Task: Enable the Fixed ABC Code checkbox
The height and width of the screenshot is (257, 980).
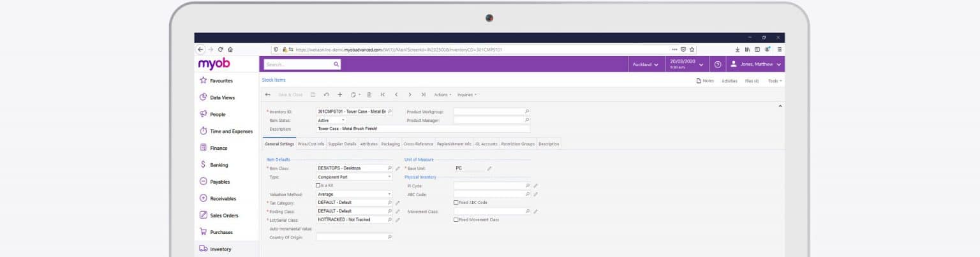Action: click(456, 203)
